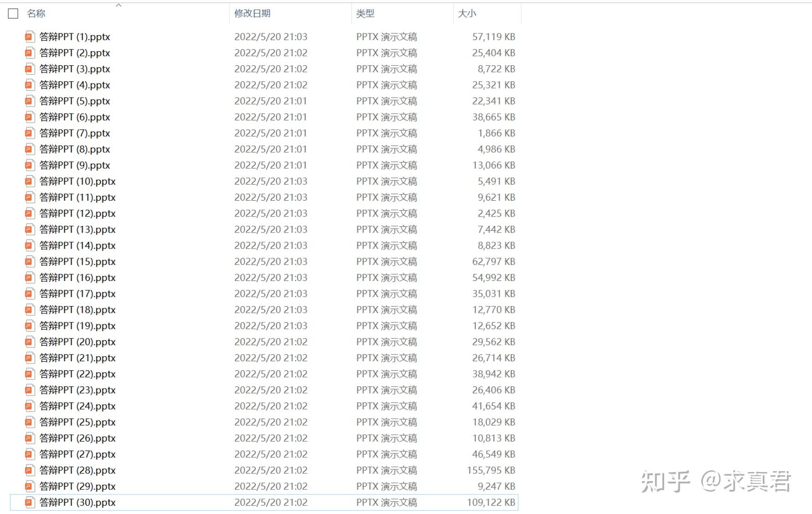The height and width of the screenshot is (514, 812).
Task: Click the modified date of 答辩PPT (22).pptx
Action: (x=271, y=374)
